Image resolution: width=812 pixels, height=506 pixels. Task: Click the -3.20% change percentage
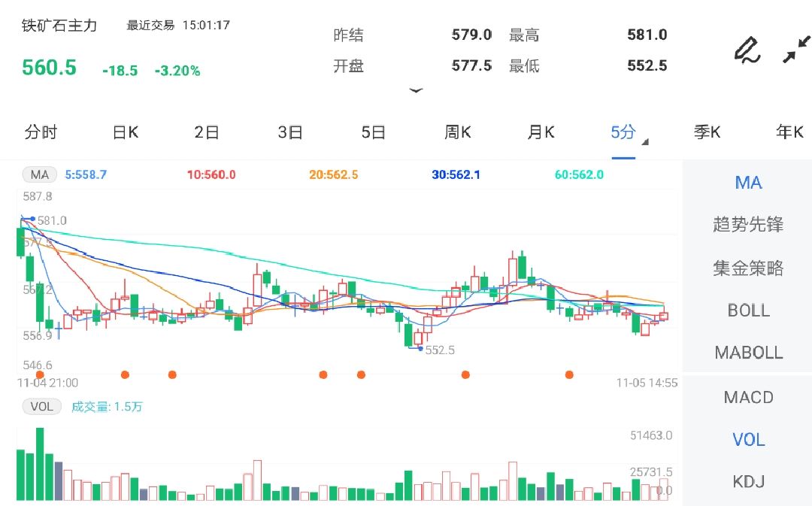coord(177,71)
